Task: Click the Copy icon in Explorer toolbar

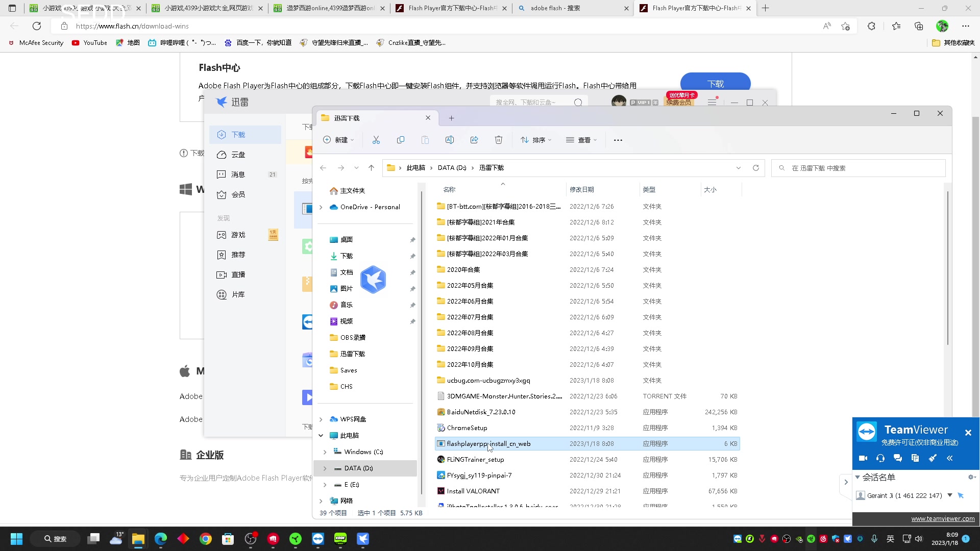Action: click(401, 140)
